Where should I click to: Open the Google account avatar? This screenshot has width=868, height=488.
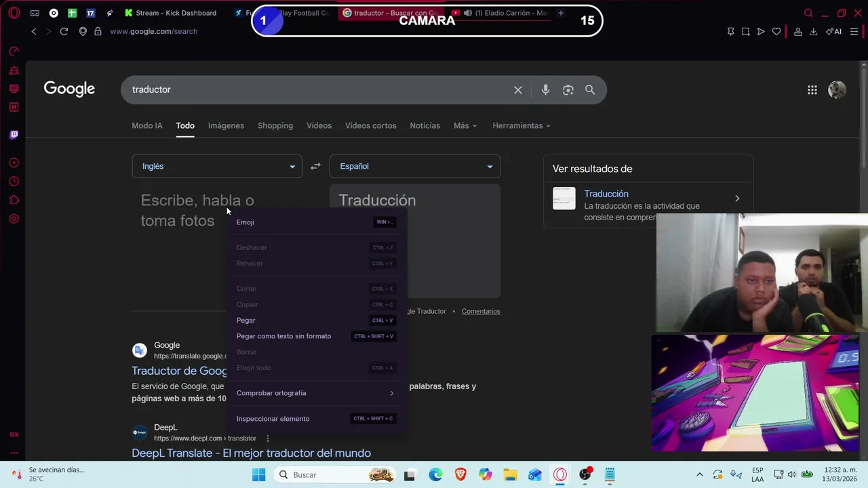coord(837,89)
